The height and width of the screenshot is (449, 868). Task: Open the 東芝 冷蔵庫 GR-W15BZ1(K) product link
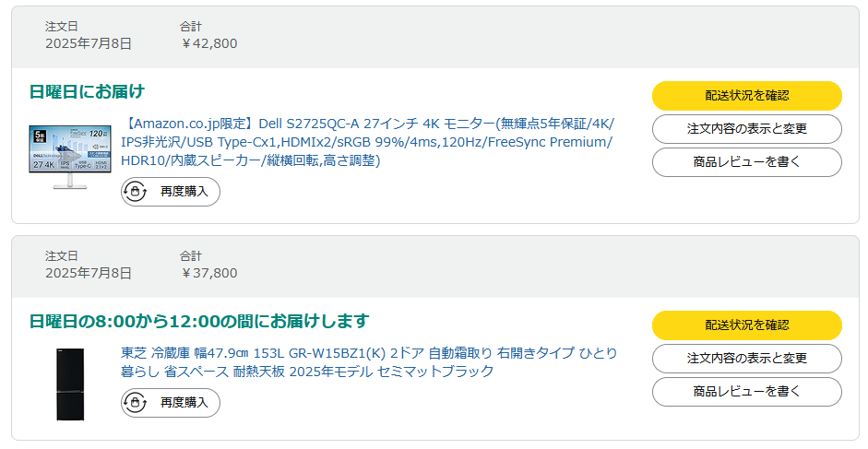369,361
